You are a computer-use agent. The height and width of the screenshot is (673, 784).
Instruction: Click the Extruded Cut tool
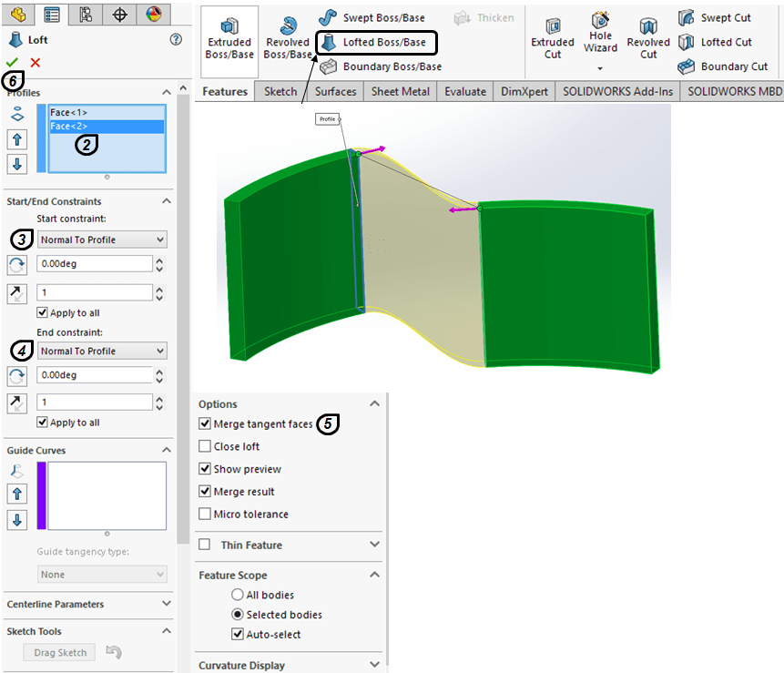tap(553, 36)
